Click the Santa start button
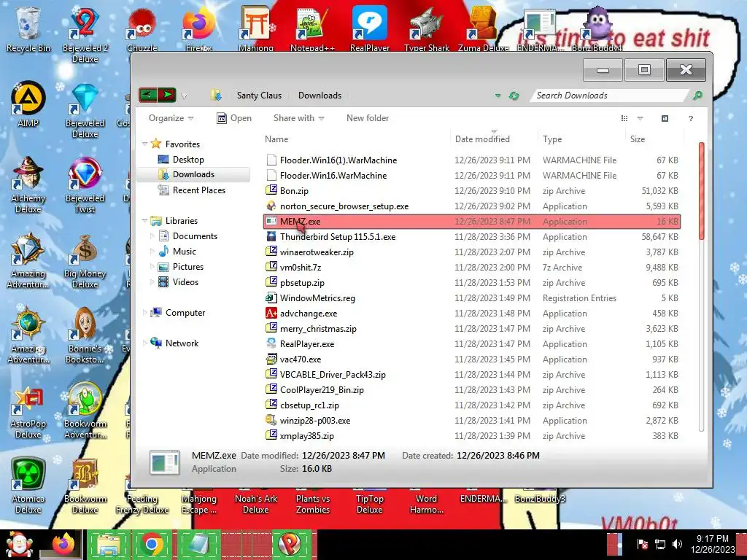Screen dimensions: 747x560 click(x=18, y=544)
